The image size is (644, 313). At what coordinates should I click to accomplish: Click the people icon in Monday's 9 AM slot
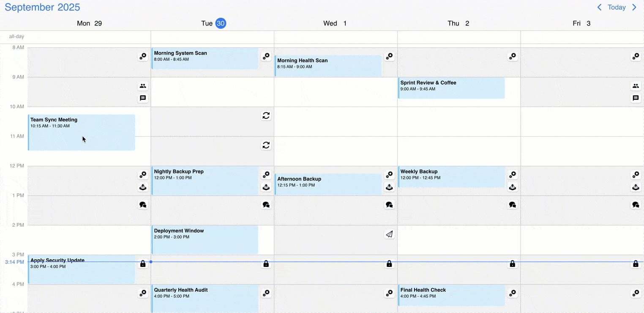coord(143,86)
